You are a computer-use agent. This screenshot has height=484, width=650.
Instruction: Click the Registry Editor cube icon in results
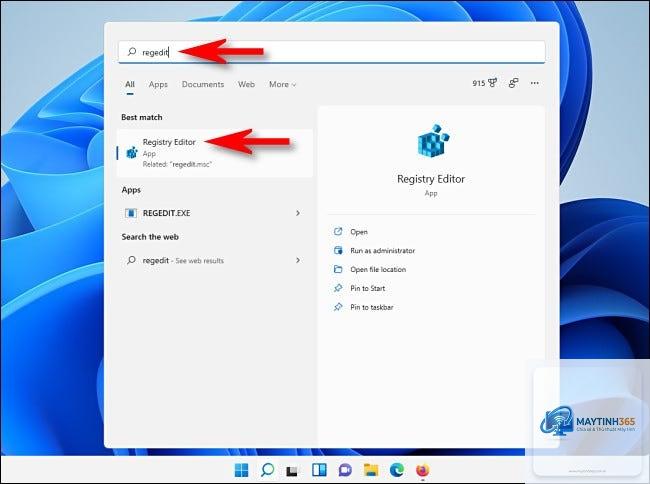[132, 153]
